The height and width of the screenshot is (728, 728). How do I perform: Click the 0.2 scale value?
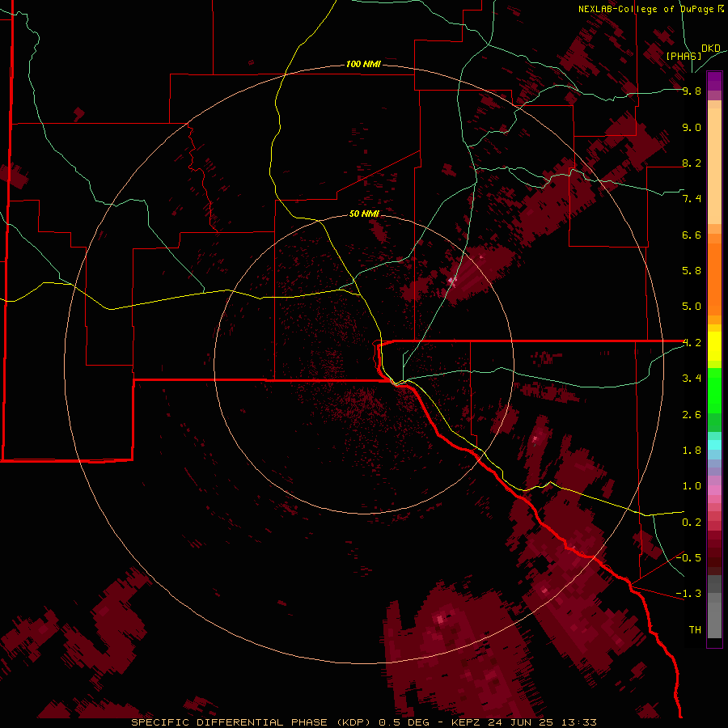[692, 523]
